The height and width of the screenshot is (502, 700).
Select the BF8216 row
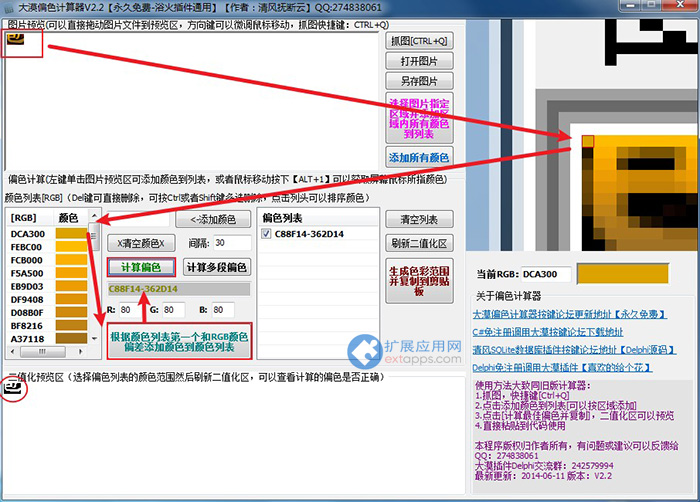click(x=48, y=326)
